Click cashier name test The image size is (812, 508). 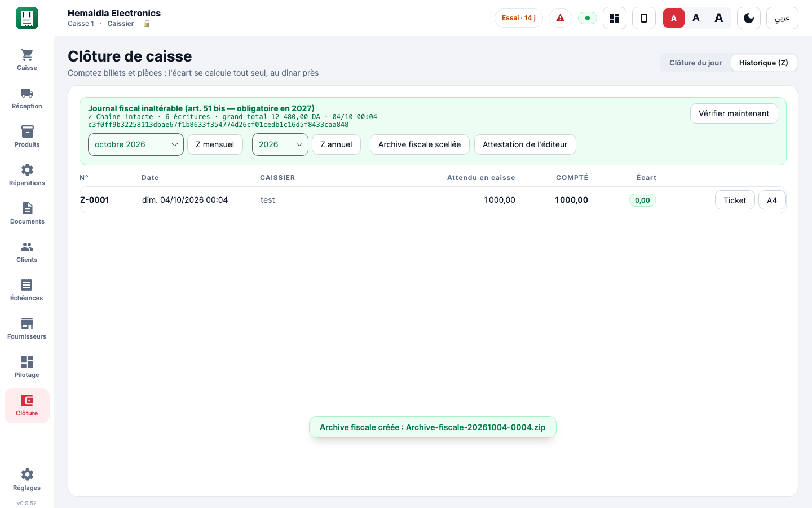pyautogui.click(x=268, y=200)
